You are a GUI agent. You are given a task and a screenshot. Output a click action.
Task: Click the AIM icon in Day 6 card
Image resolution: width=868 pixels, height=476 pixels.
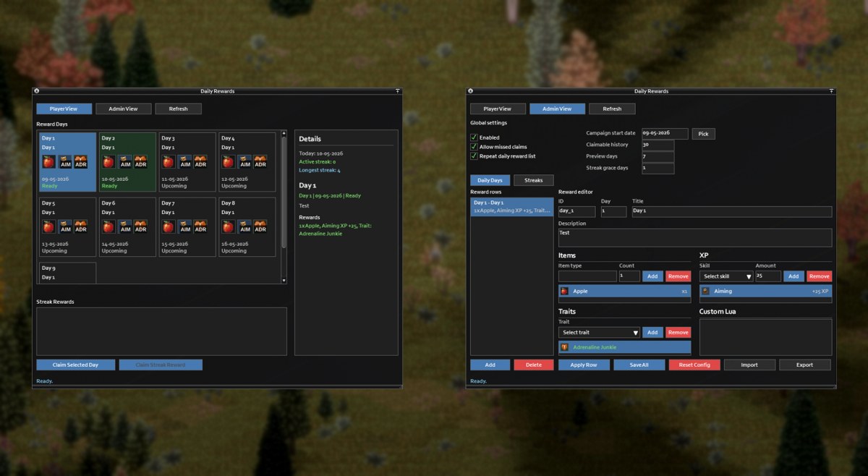[x=124, y=226]
